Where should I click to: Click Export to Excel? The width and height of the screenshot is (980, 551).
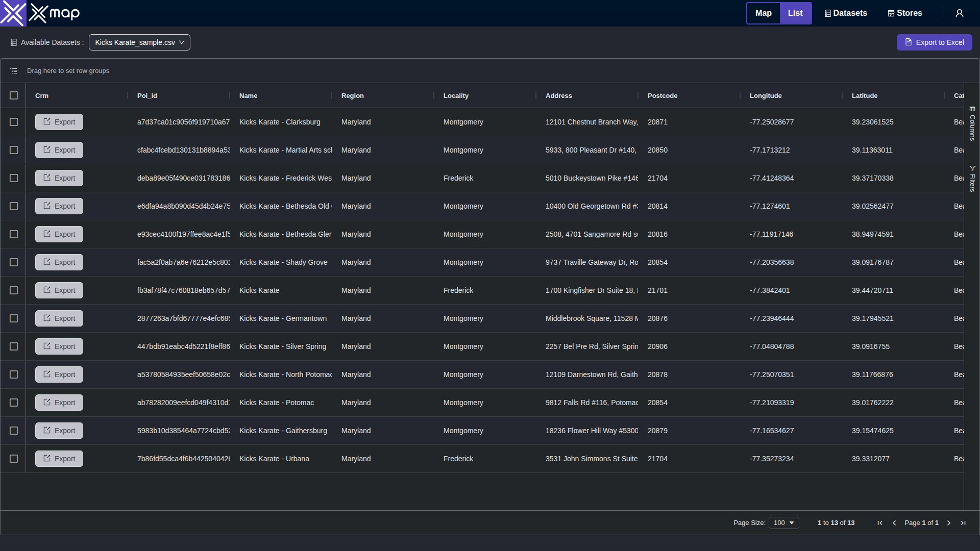click(x=935, y=42)
